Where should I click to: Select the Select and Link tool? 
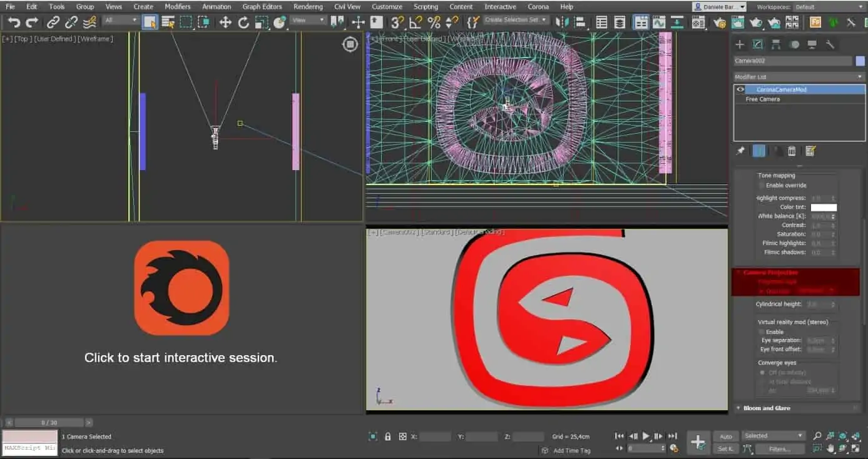click(x=53, y=23)
